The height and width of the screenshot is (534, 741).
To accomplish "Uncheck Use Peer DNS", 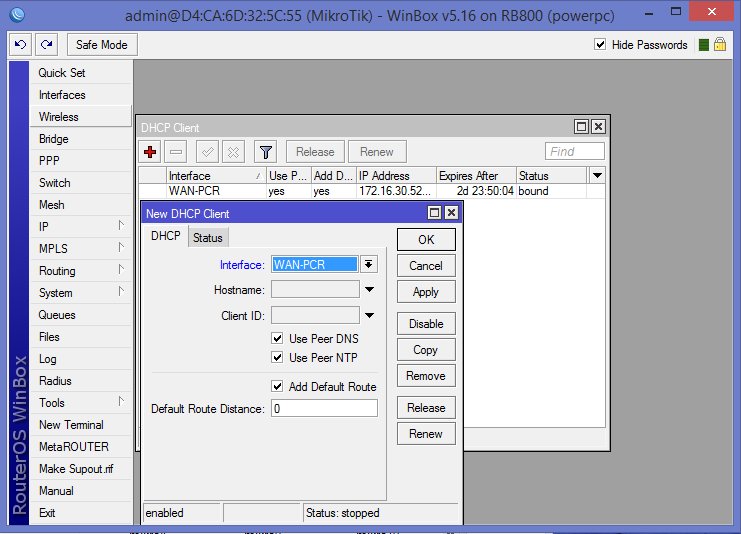I will tap(277, 338).
